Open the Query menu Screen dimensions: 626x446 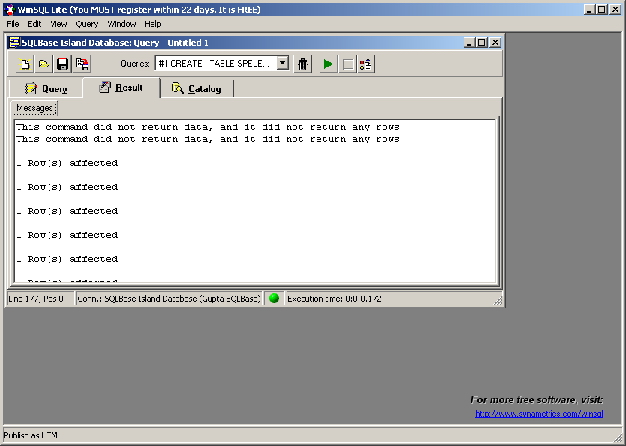click(x=87, y=24)
